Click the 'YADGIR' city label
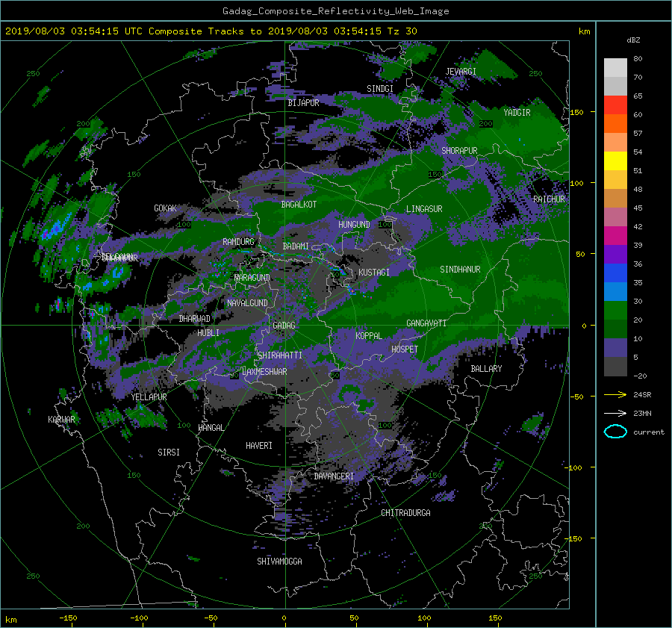The width and height of the screenshot is (672, 628). point(517,113)
